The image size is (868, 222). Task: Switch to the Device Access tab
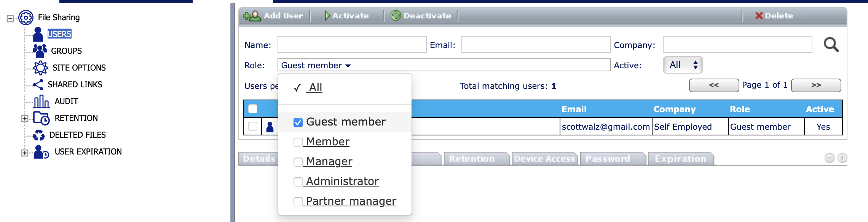pos(544,159)
